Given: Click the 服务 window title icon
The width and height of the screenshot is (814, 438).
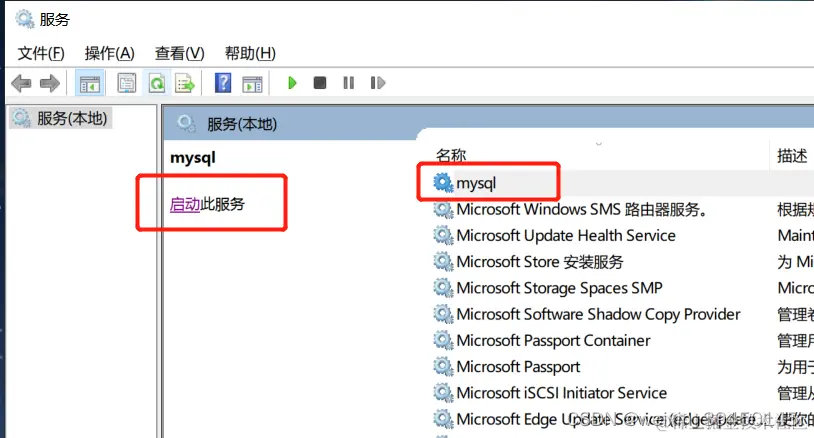Looking at the screenshot, I should tap(24, 19).
